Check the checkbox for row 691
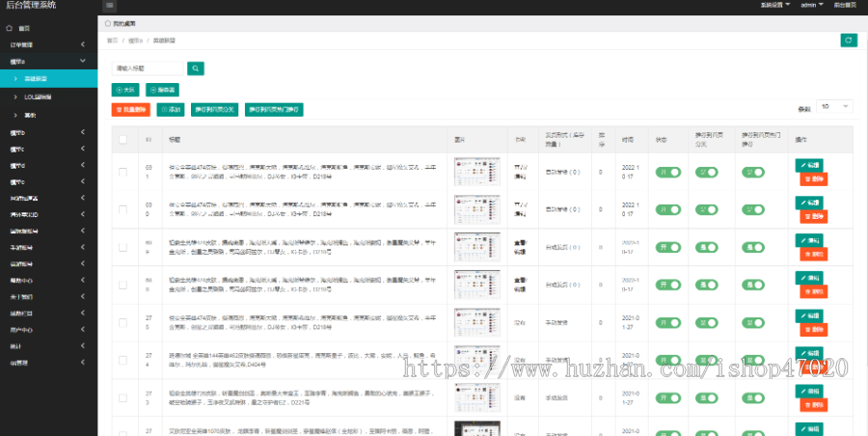The width and height of the screenshot is (868, 436). click(x=122, y=173)
